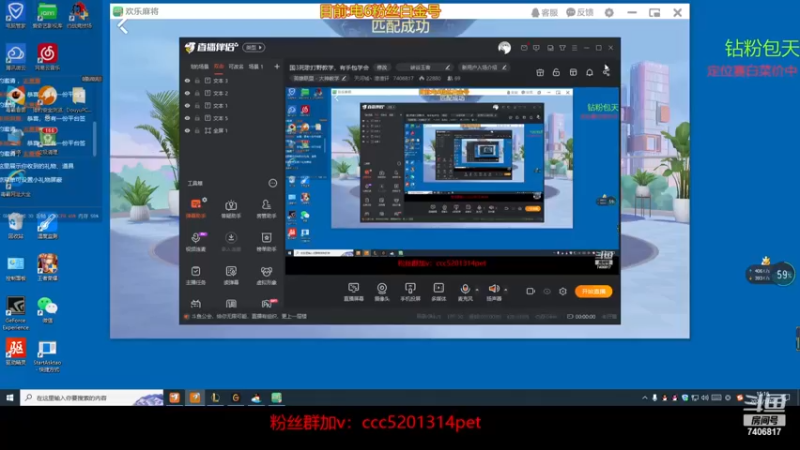Select the 场景 1 scene tab
Screen dimensions: 800x450
tap(256, 66)
